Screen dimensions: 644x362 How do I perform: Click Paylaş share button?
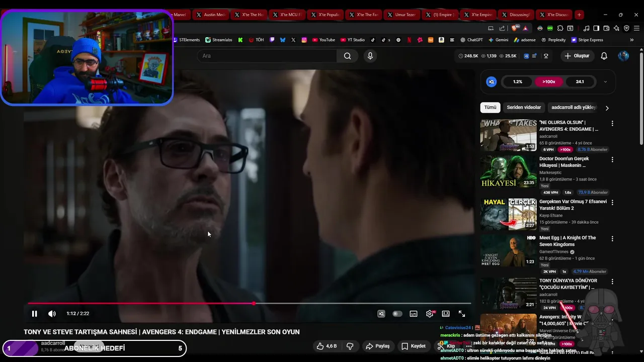(377, 346)
